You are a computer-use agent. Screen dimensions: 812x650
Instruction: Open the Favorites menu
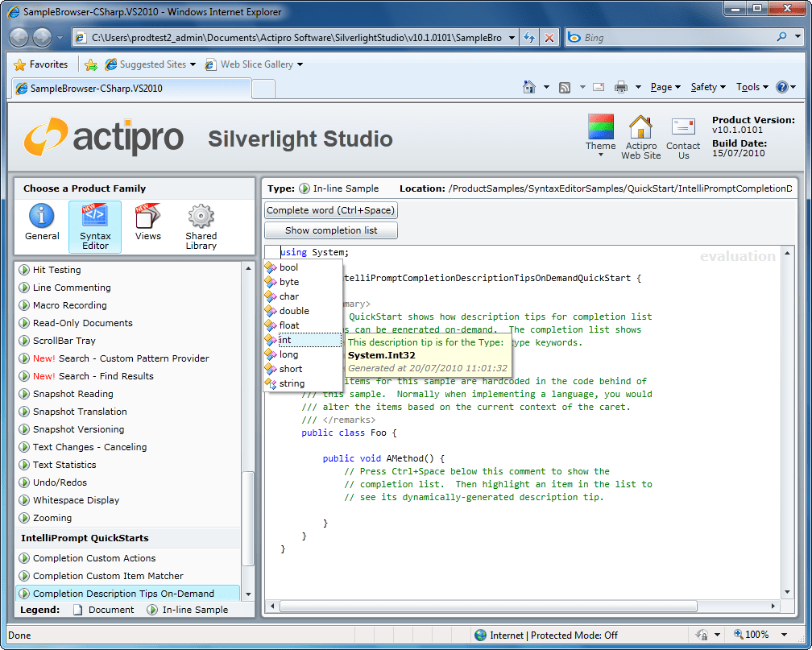pos(39,64)
